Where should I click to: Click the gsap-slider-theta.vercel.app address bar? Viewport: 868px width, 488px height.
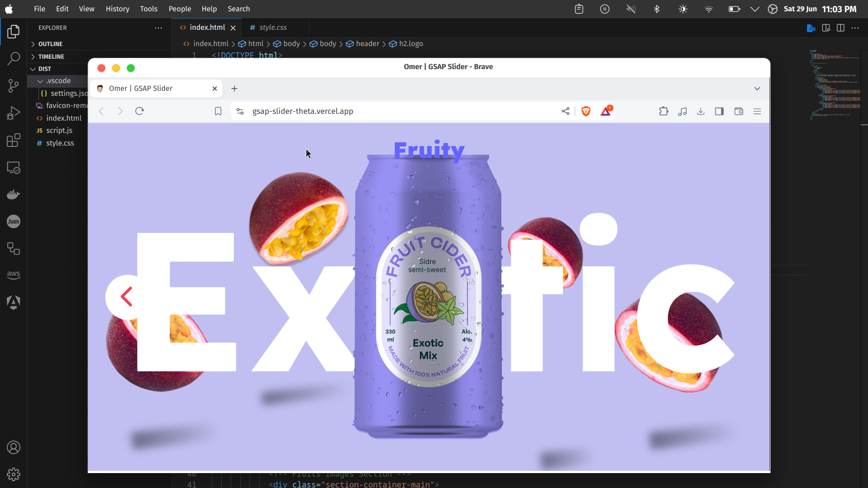pyautogui.click(x=302, y=111)
